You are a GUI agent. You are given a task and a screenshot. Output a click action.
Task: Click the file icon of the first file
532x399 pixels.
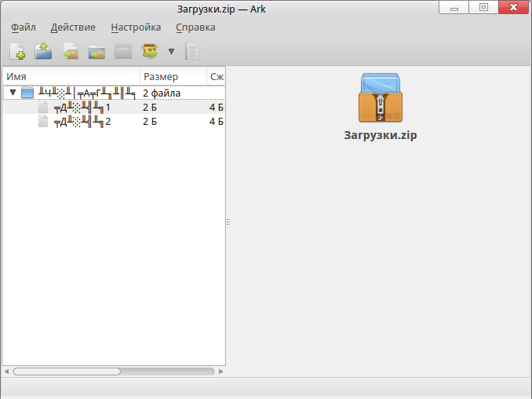pyautogui.click(x=43, y=107)
